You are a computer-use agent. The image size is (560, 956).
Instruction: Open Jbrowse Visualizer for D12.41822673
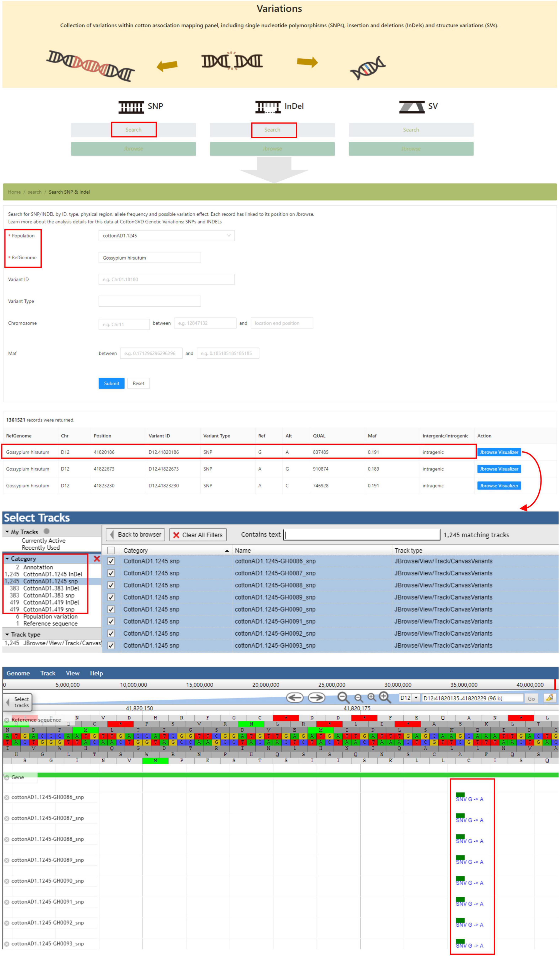click(x=499, y=469)
